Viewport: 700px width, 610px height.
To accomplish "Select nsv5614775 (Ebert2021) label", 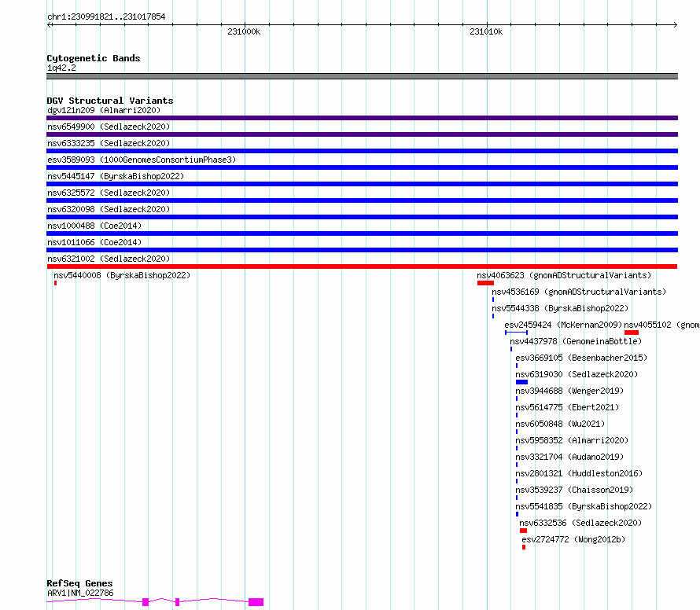I will point(567,407).
